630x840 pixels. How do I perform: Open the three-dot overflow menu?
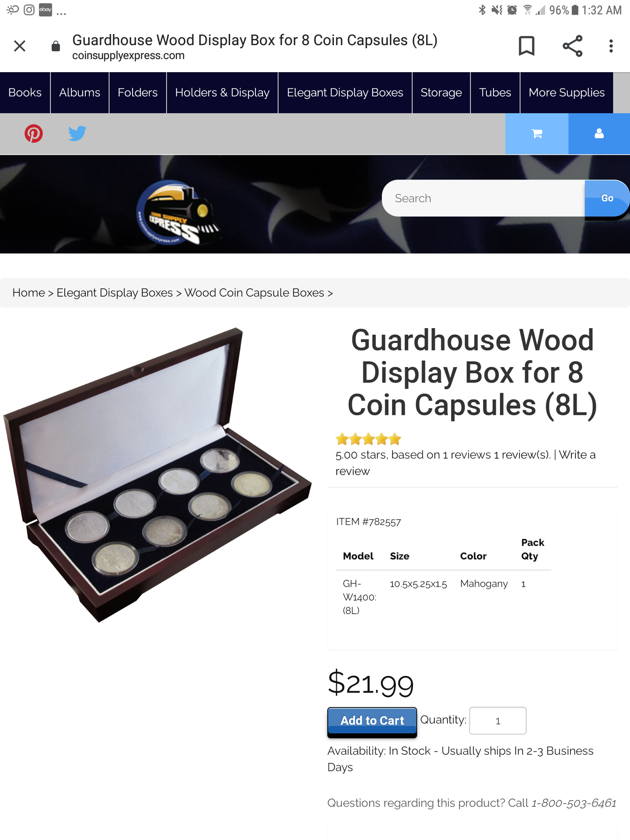[611, 46]
